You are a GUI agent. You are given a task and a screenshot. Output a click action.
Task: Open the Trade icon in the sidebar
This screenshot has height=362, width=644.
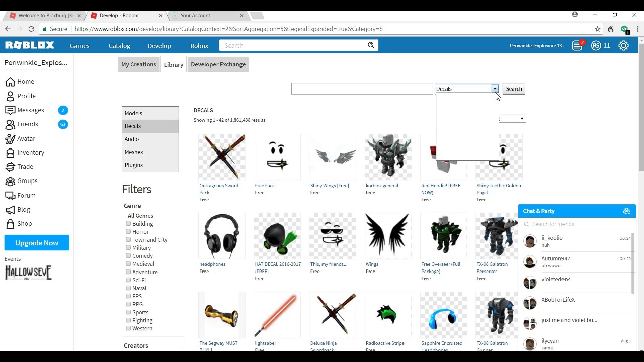point(10,166)
